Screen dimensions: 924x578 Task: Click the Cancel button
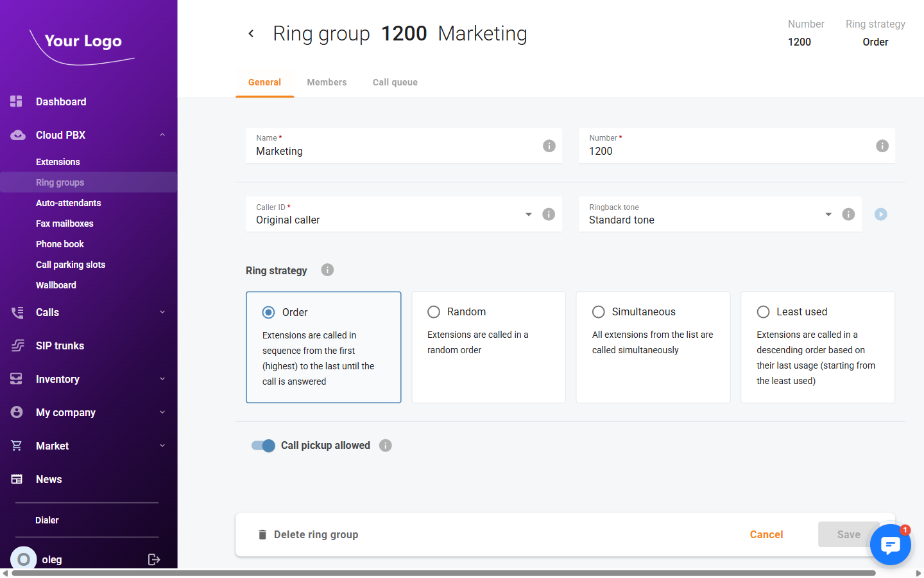point(766,534)
